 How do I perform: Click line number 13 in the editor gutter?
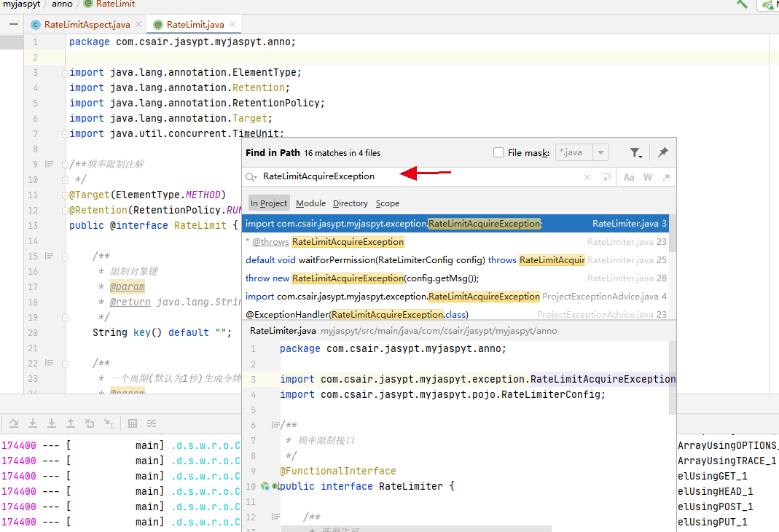click(33, 225)
